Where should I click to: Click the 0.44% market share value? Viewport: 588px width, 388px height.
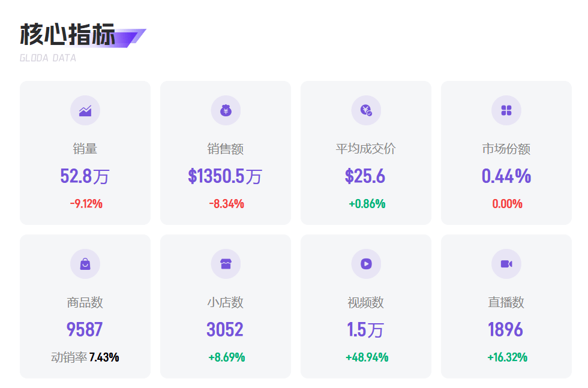click(x=506, y=176)
